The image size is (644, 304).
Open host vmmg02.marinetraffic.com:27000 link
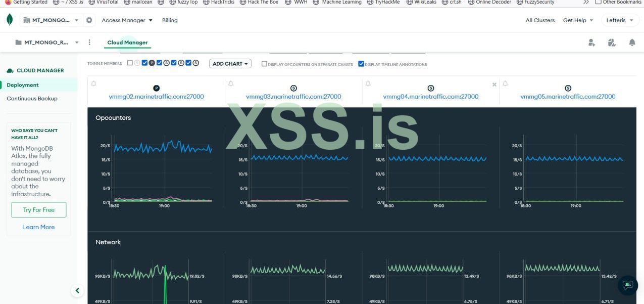pos(156,97)
